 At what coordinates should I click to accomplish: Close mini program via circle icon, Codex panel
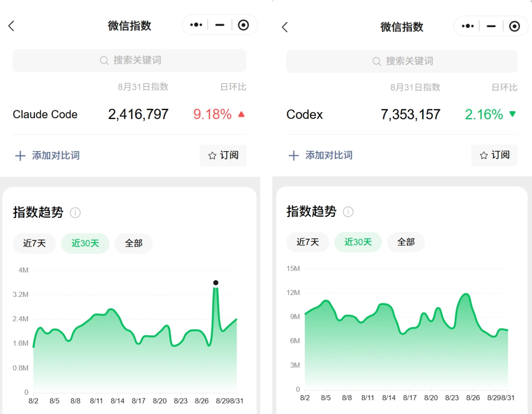[515, 26]
